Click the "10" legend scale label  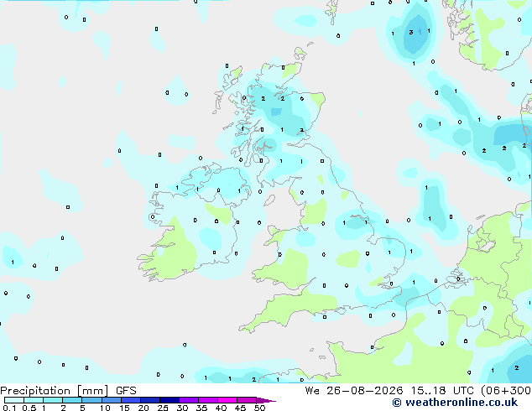105,408
